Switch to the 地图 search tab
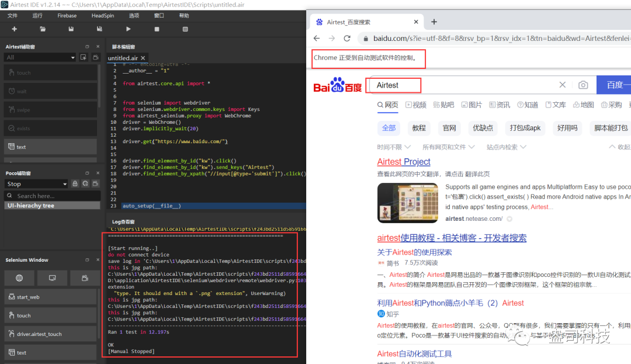 584,105
